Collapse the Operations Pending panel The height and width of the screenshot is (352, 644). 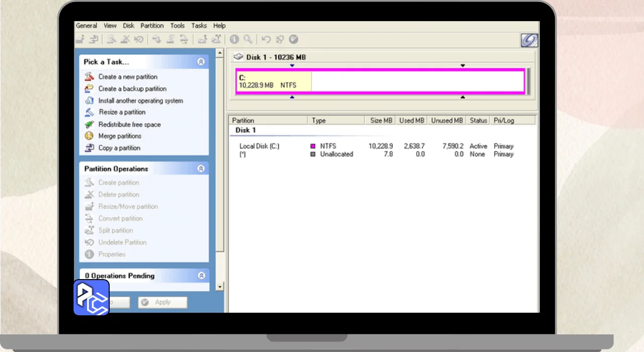[201, 276]
